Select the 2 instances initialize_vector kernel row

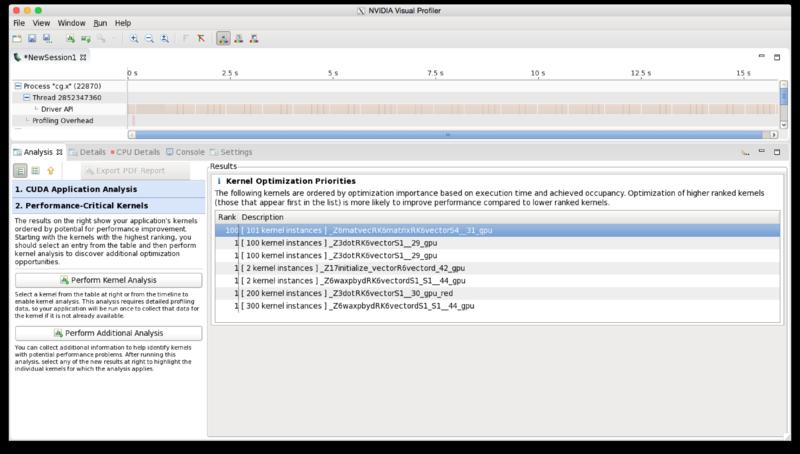pyautogui.click(x=497, y=268)
